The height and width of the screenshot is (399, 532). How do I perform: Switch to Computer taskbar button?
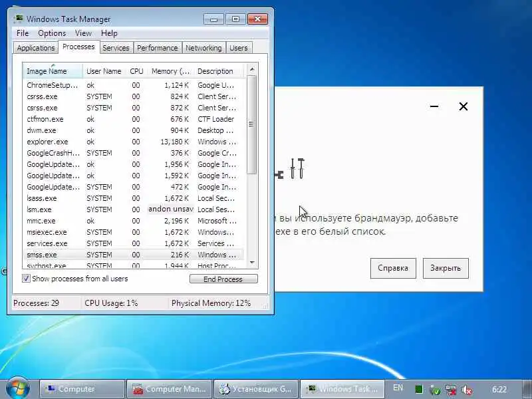(82, 389)
